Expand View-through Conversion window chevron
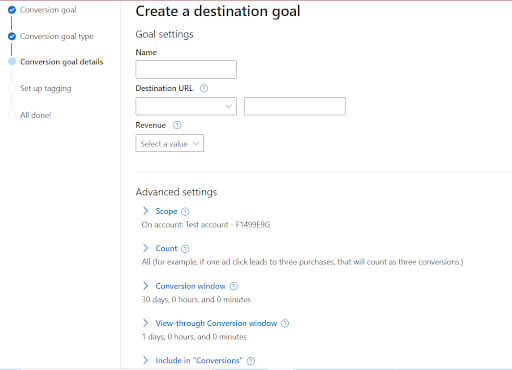Viewport: 512px width, 370px height. [x=146, y=323]
